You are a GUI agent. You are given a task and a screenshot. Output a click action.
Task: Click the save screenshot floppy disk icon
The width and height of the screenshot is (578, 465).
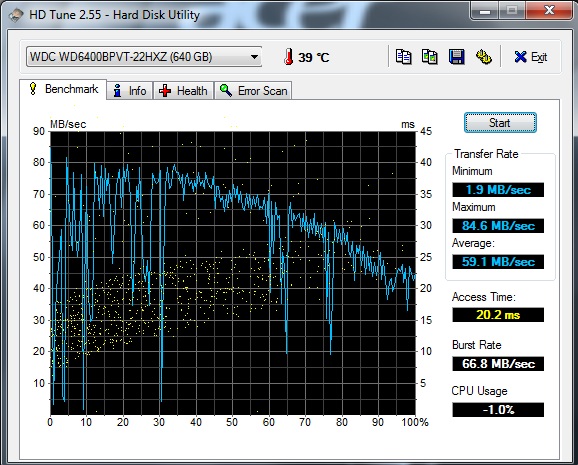click(x=457, y=57)
